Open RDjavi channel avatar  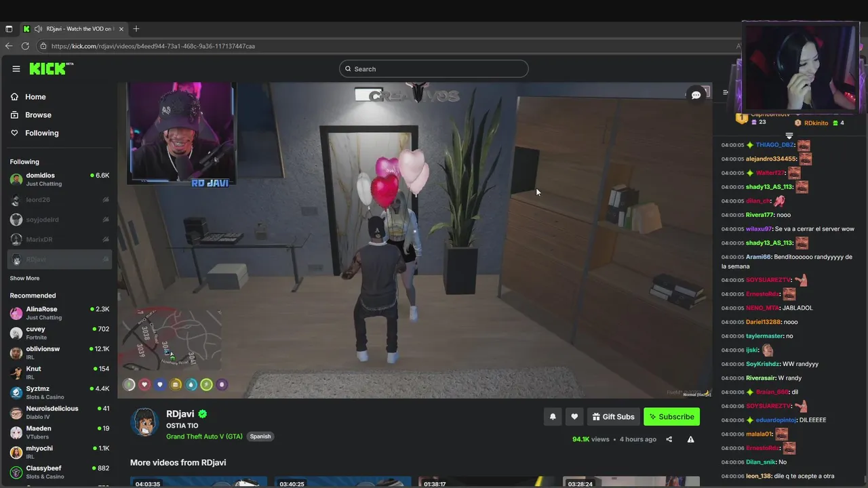coord(144,422)
